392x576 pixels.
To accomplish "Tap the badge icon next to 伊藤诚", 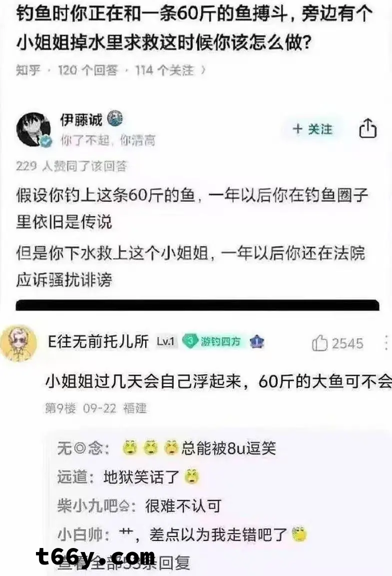I will click(x=115, y=119).
